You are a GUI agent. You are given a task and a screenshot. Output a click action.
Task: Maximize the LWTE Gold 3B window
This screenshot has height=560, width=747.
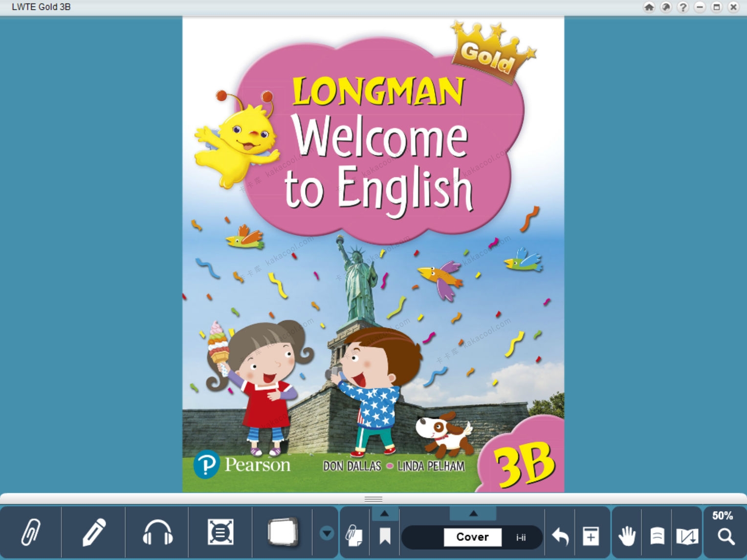click(717, 7)
